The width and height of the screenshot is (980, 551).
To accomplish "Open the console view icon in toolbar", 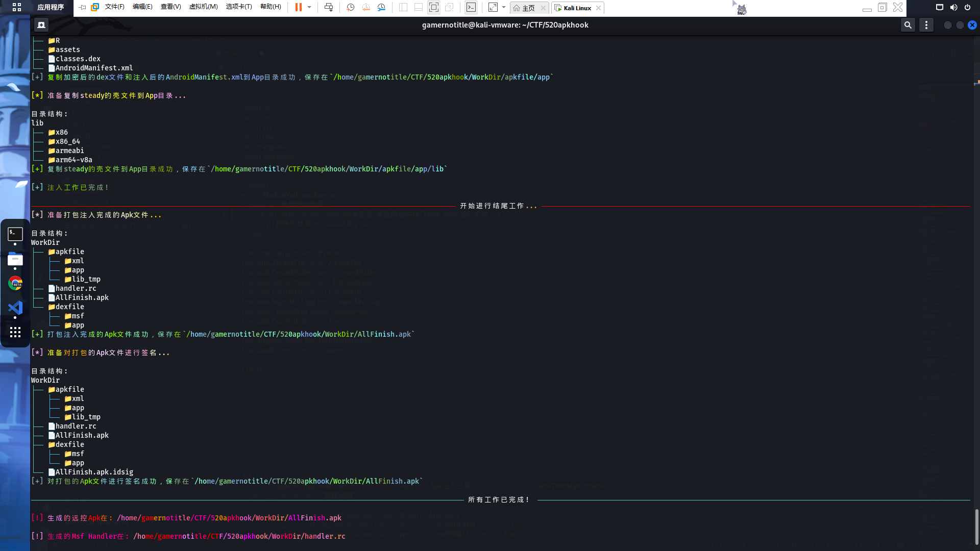I will click(471, 7).
